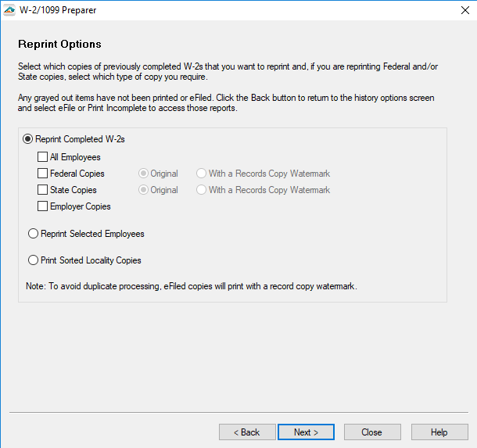Click the eFiled copies watermark note
The width and height of the screenshot is (477, 448).
point(192,287)
